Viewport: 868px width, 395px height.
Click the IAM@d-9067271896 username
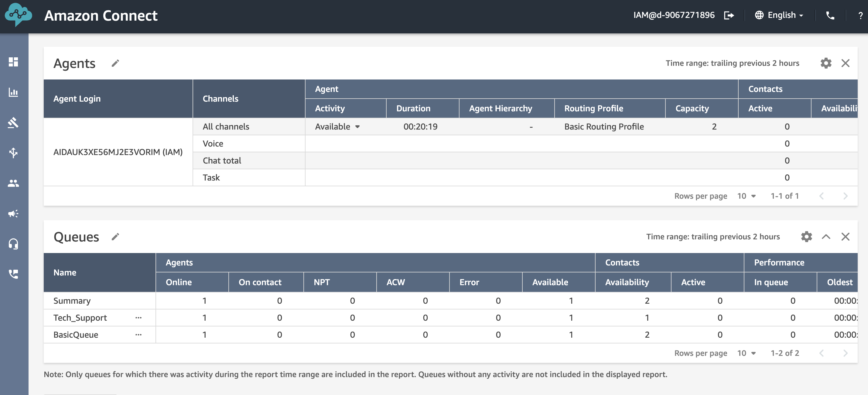click(674, 15)
